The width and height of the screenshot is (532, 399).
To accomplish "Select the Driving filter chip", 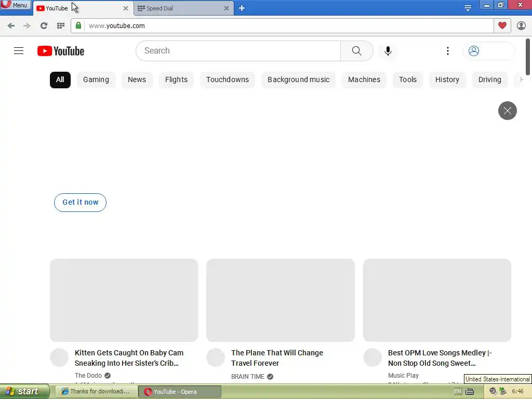I will tap(489, 79).
